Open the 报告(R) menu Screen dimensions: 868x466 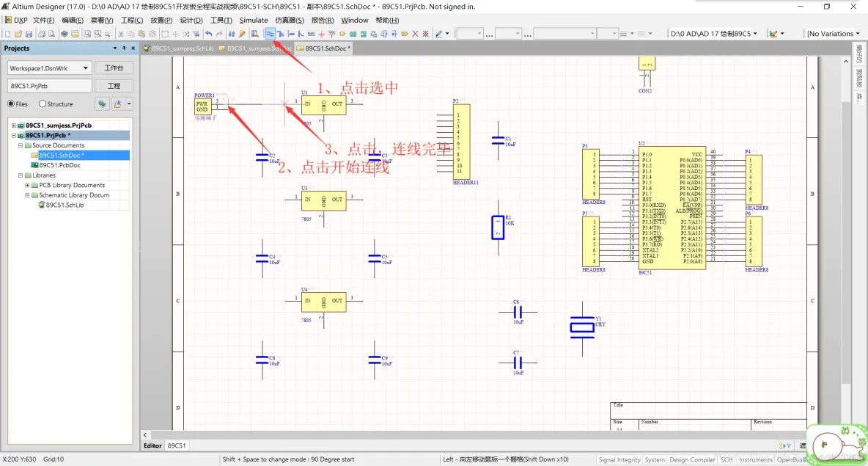pyautogui.click(x=322, y=20)
